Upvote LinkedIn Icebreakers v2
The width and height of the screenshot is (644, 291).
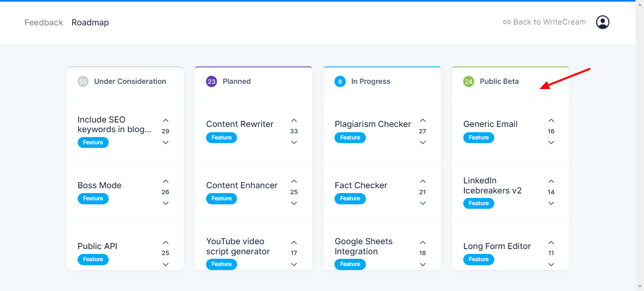(551, 181)
